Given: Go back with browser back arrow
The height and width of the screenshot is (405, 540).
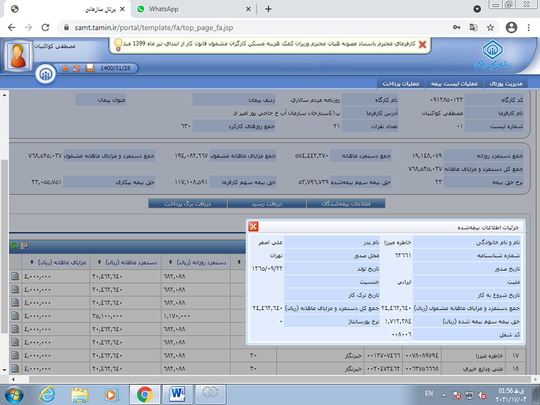Looking at the screenshot, I should 11,28.
